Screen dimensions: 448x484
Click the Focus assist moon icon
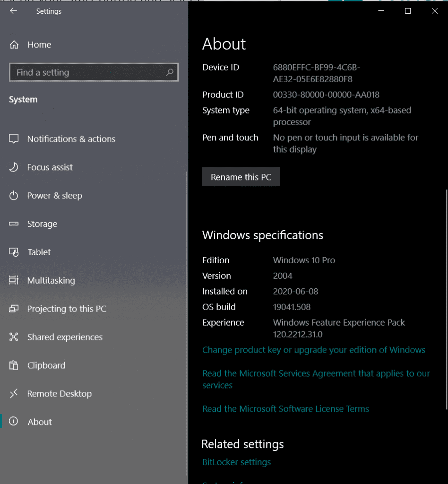click(14, 167)
